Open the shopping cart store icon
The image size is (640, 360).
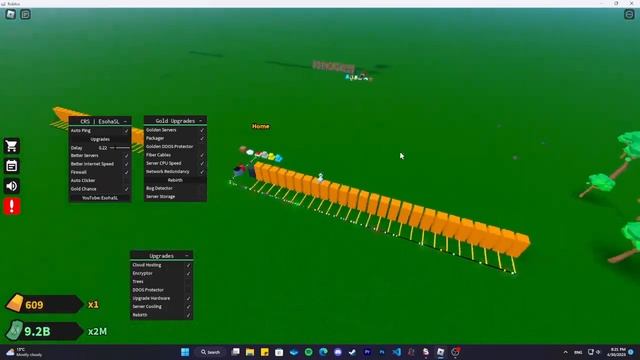point(12,146)
